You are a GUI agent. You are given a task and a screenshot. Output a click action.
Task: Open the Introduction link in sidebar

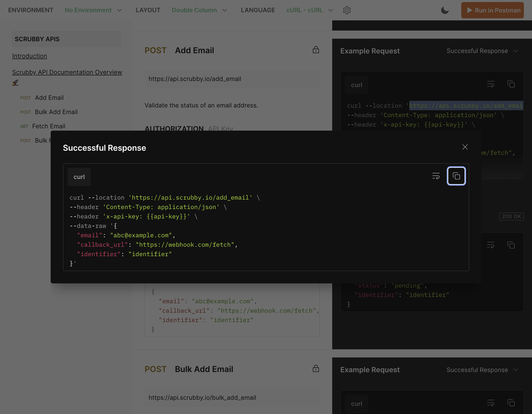(30, 56)
